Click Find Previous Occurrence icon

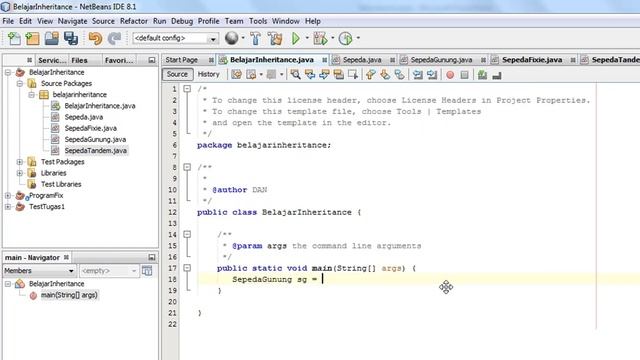coord(310,74)
